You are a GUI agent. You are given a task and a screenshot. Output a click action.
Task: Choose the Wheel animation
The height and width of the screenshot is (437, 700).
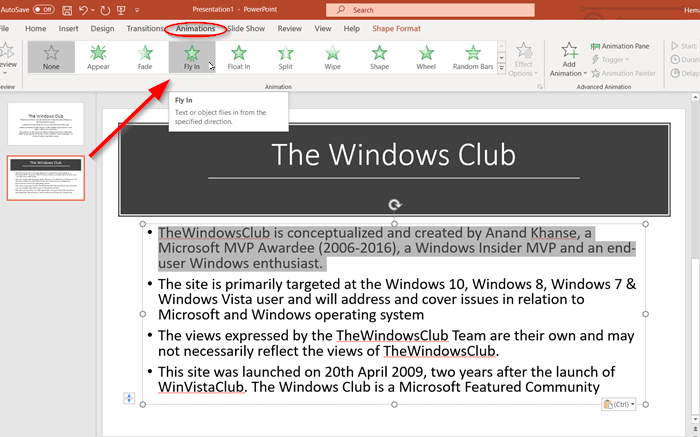coord(425,57)
